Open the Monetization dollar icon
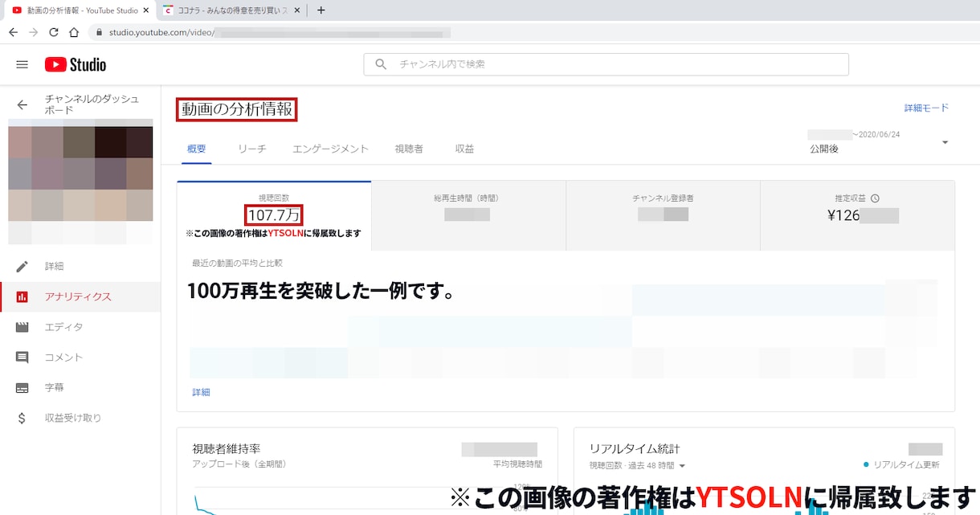Image resolution: width=980 pixels, height=515 pixels. point(22,418)
